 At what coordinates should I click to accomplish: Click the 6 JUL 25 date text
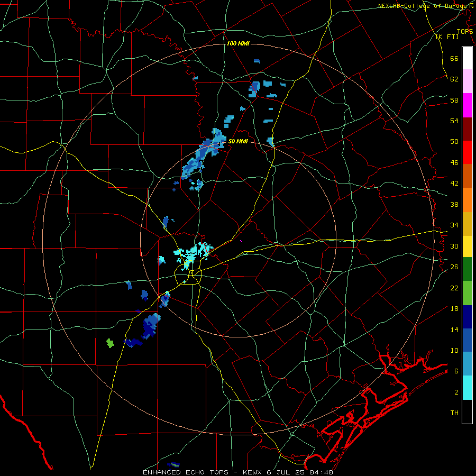pyautogui.click(x=287, y=472)
